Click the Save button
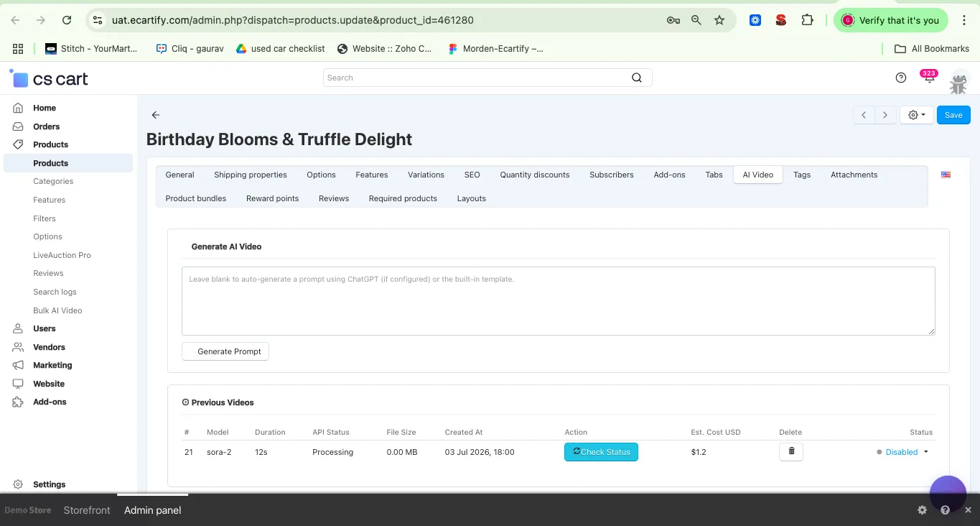980x526 pixels. 953,115
